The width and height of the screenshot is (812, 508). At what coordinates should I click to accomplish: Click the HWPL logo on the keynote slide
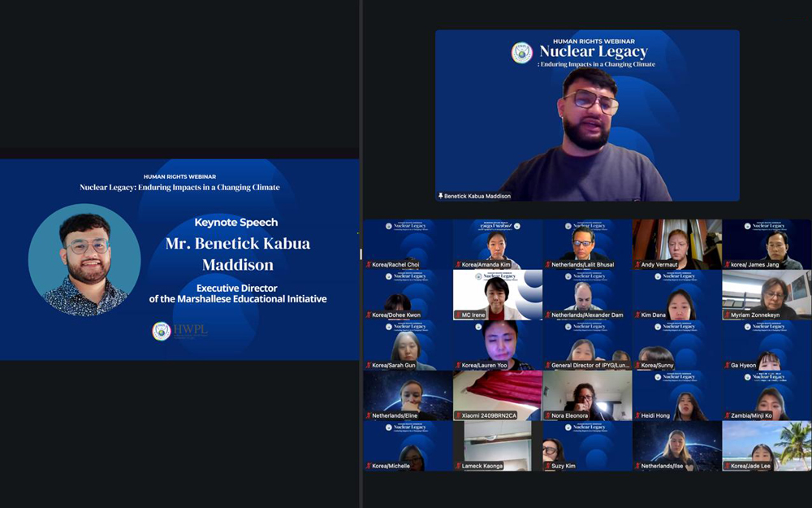pos(162,331)
